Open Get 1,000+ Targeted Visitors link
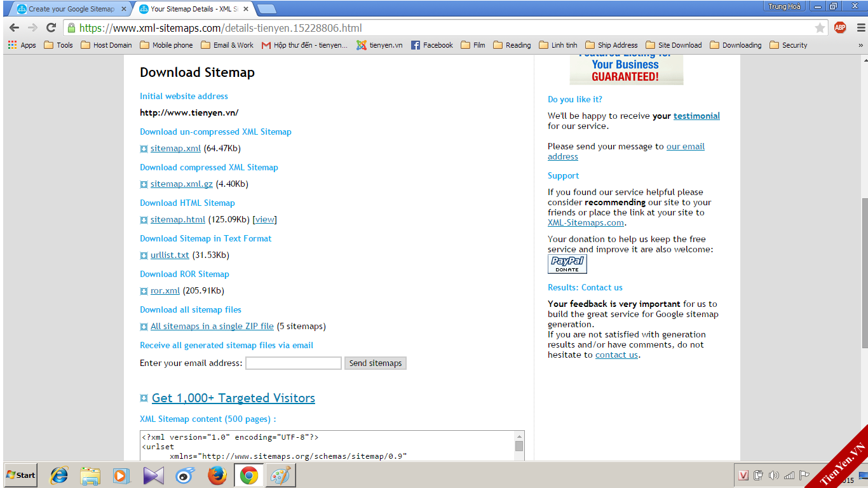The width and height of the screenshot is (868, 488). coord(233,398)
